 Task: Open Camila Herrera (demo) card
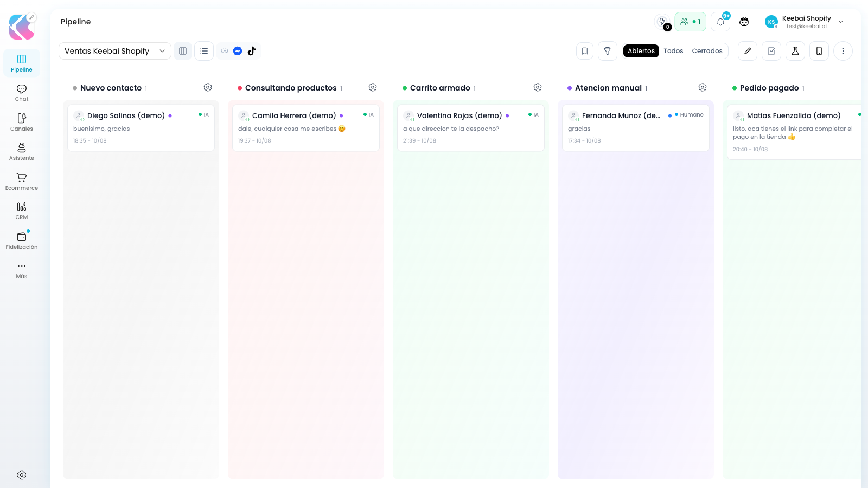(x=306, y=128)
